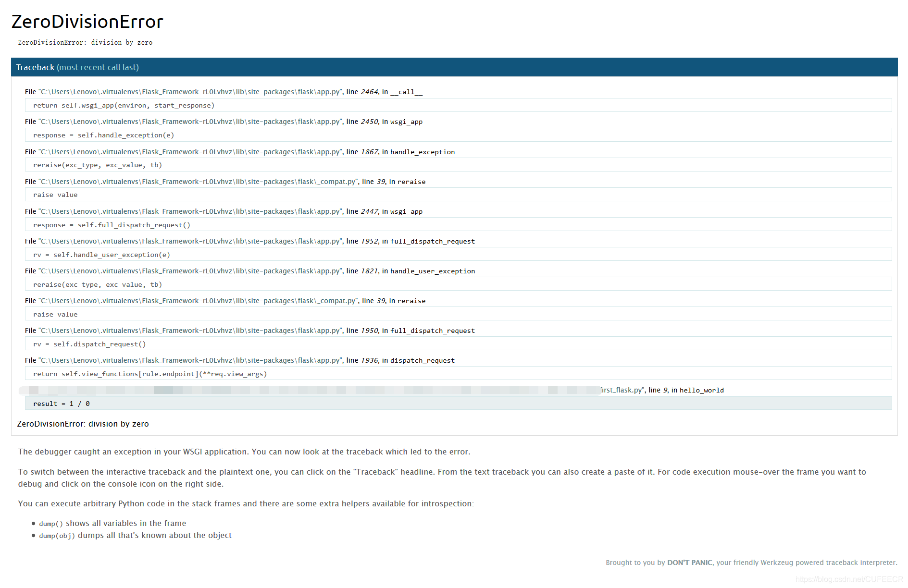Click the large ZeroDivisionError page title
This screenshot has height=588, width=908.
(87, 22)
